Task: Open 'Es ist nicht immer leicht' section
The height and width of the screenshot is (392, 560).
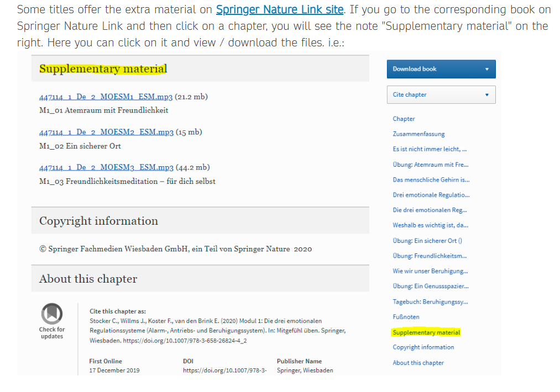Action: click(430, 149)
